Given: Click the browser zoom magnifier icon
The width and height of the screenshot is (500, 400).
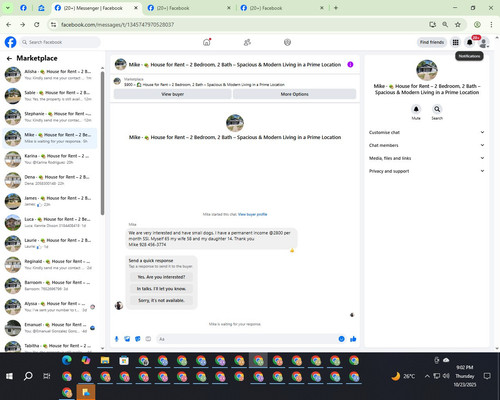Looking at the screenshot, I should [445, 24].
